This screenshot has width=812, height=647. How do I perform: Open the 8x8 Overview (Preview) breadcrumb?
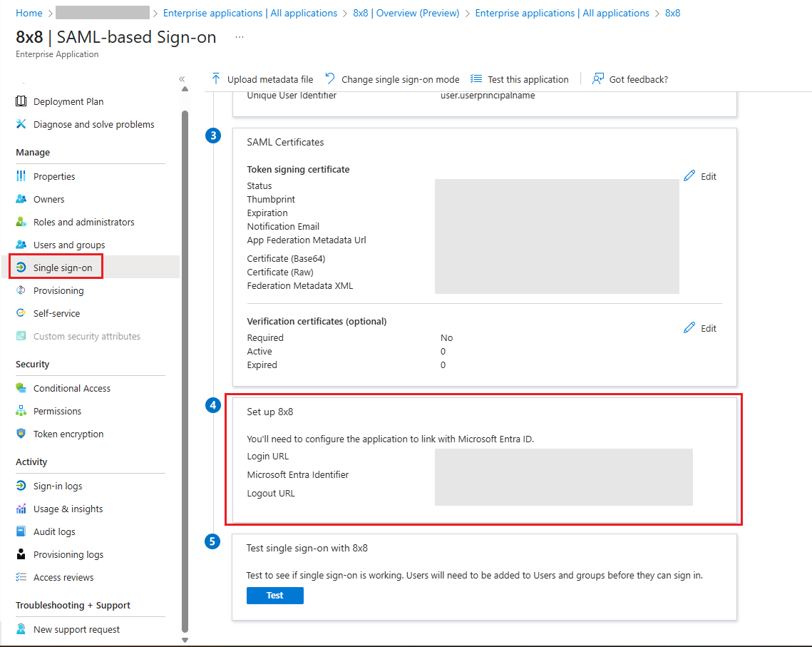point(406,12)
